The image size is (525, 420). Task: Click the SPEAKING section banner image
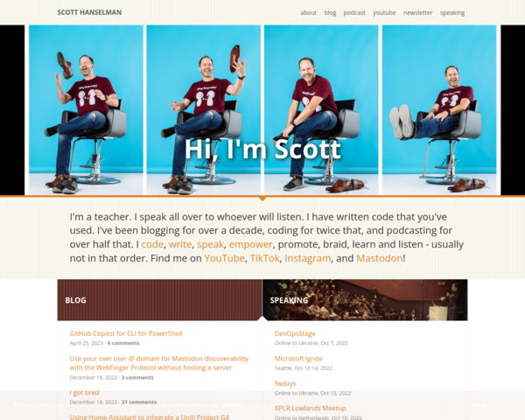coord(365,300)
